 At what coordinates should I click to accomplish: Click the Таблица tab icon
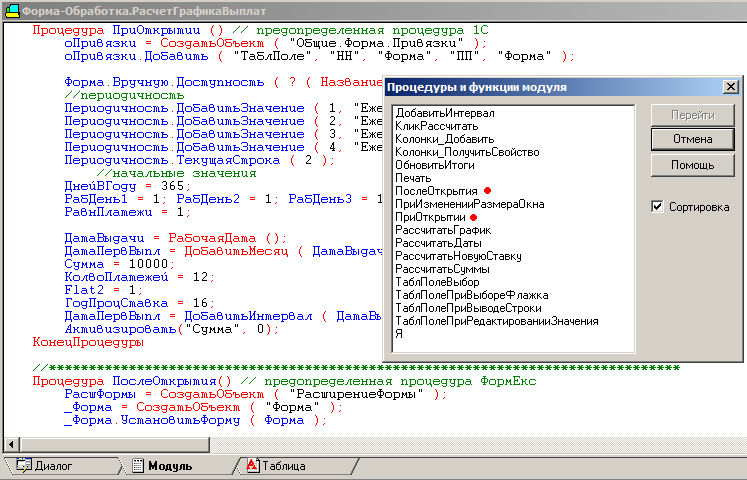253,466
